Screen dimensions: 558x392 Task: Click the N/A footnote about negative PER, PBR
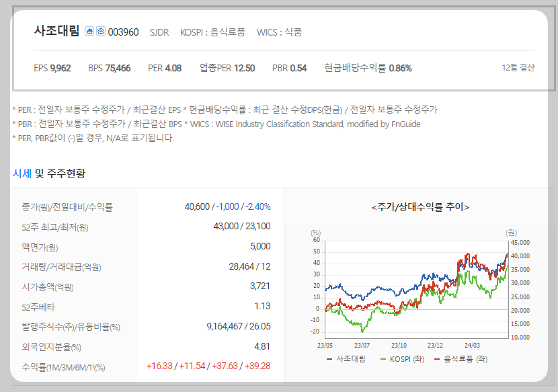tap(93, 138)
